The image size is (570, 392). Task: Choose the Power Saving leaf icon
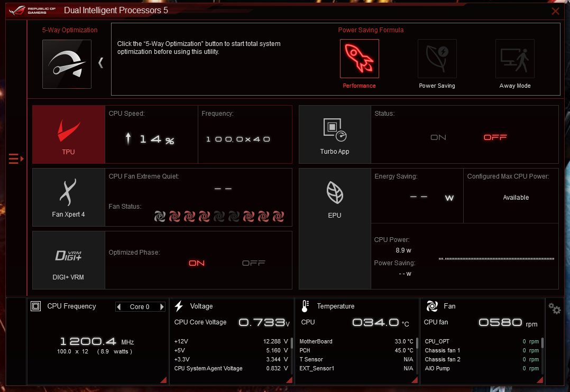437,59
